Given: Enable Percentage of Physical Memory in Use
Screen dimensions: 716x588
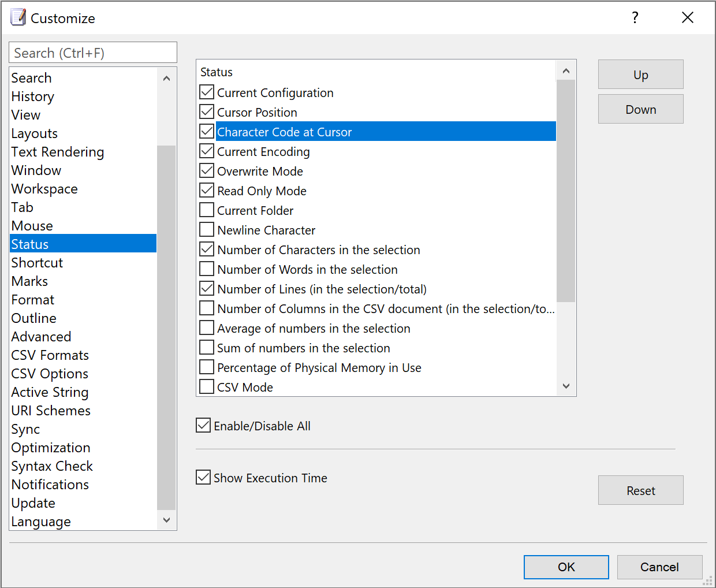Looking at the screenshot, I should point(207,367).
